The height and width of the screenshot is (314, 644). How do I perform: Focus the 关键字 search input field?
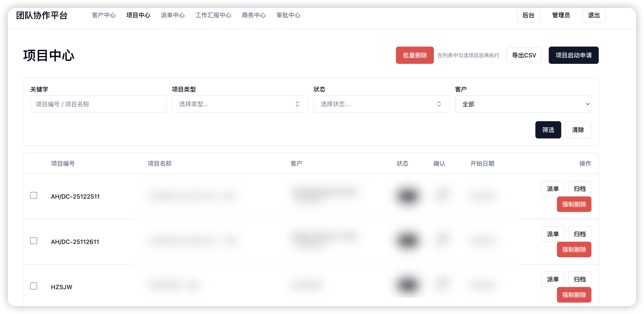(98, 104)
